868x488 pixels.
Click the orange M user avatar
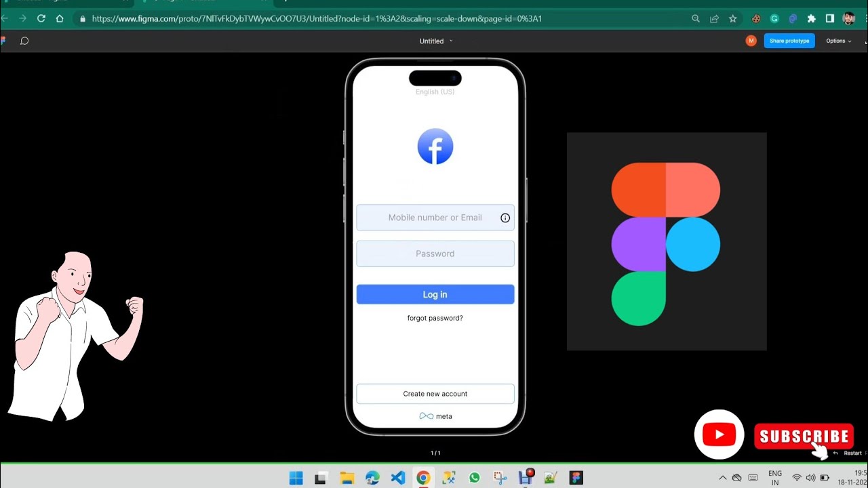pyautogui.click(x=751, y=41)
